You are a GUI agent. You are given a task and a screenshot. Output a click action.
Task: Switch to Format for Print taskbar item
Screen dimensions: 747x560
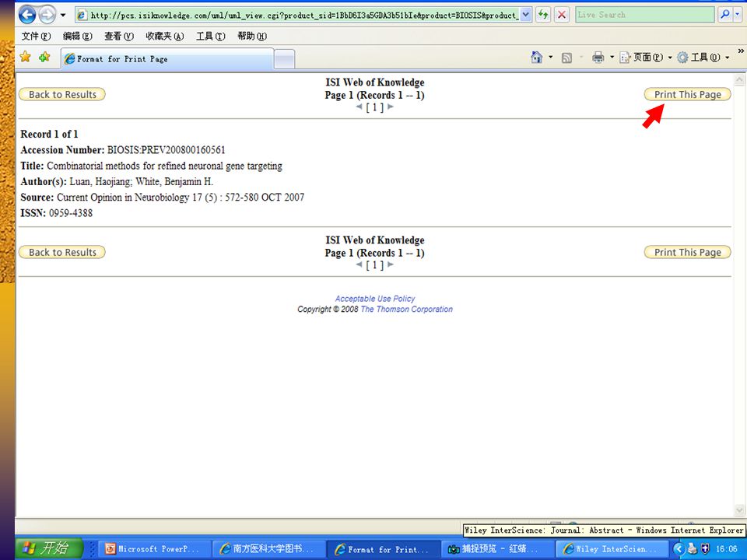pos(383,549)
